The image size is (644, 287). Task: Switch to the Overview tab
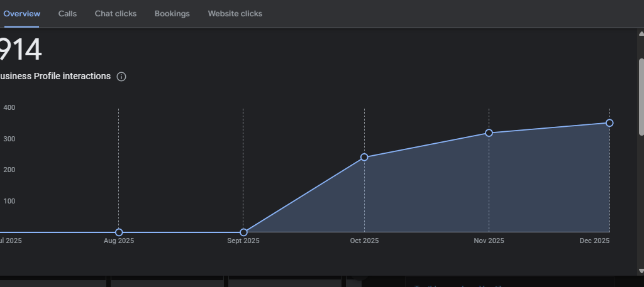click(21, 14)
